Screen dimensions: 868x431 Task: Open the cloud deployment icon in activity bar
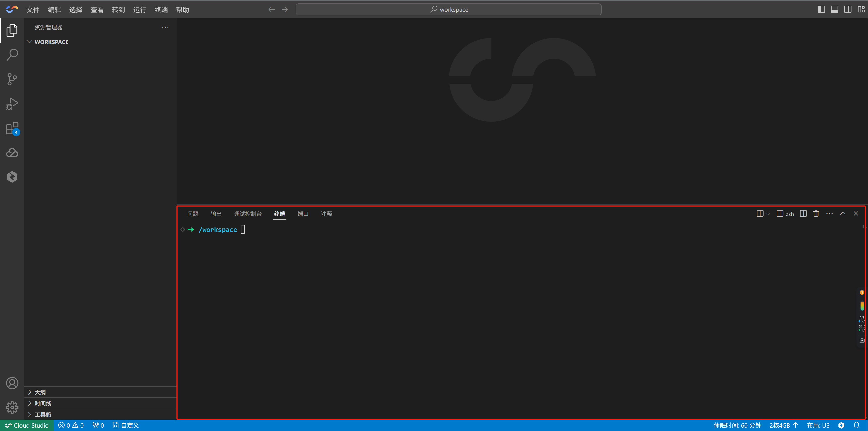pyautogui.click(x=12, y=152)
